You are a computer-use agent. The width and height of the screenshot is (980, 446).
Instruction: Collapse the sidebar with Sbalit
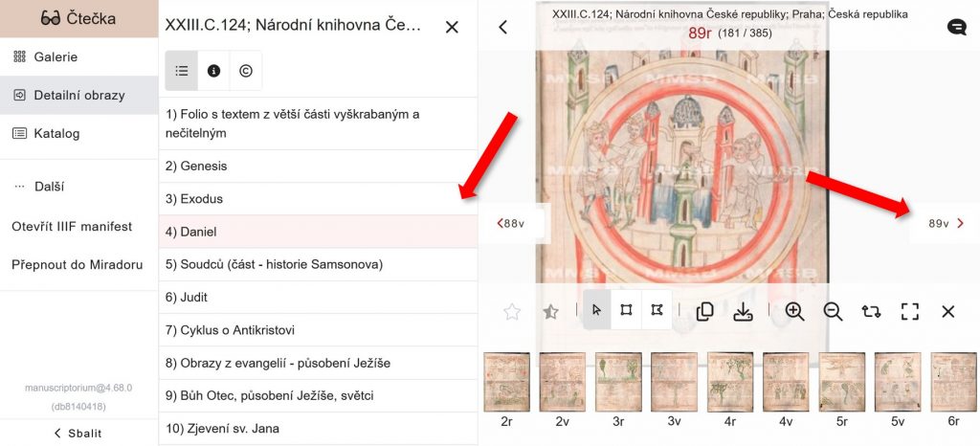[x=78, y=433]
